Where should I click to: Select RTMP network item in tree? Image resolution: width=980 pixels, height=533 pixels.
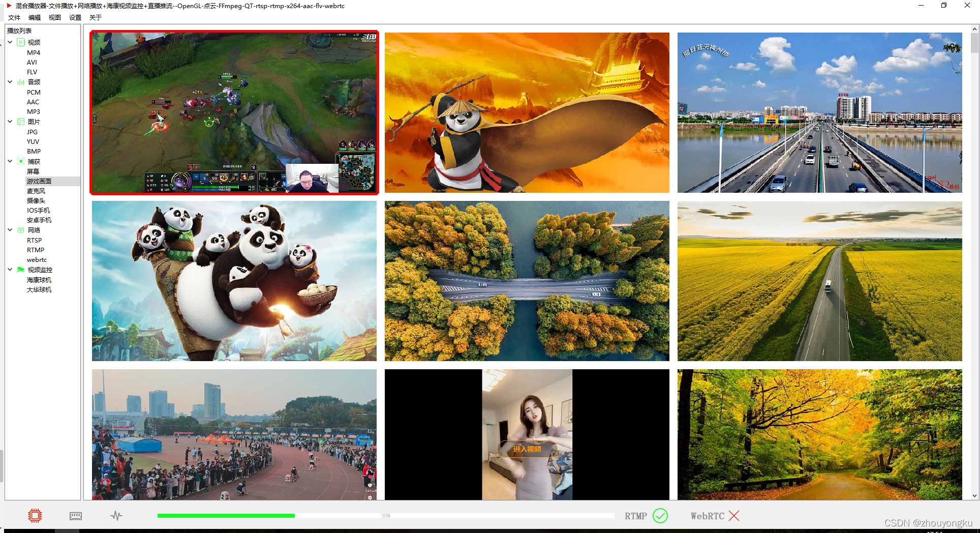[36, 250]
